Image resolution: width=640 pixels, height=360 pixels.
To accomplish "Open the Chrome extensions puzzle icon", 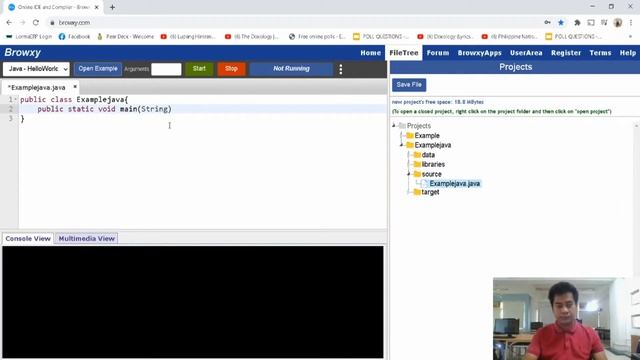I will (x=577, y=23).
